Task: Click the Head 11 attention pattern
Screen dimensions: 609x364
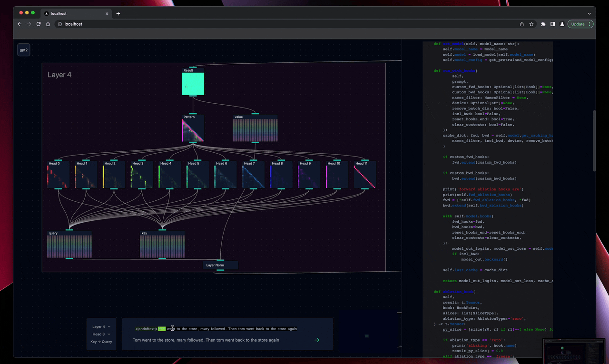Action: pos(364,177)
